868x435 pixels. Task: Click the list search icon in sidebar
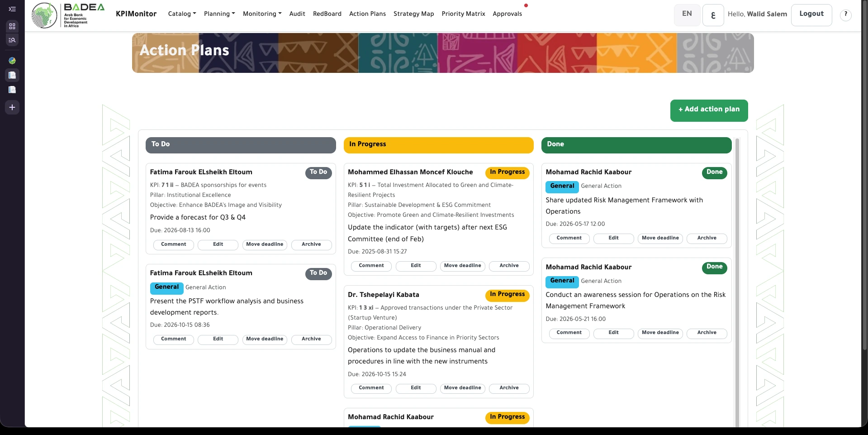[x=12, y=40]
